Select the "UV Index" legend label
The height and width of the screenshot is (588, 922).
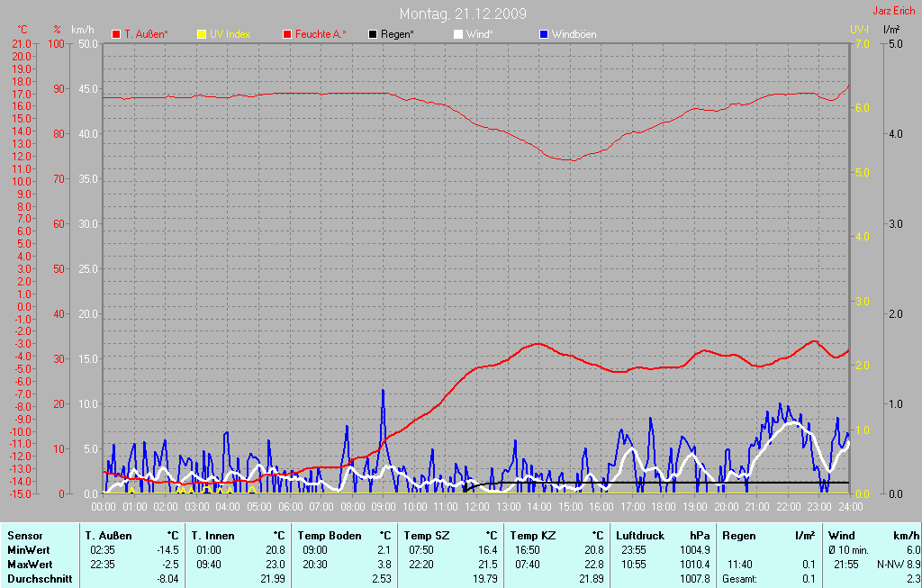[x=230, y=34]
